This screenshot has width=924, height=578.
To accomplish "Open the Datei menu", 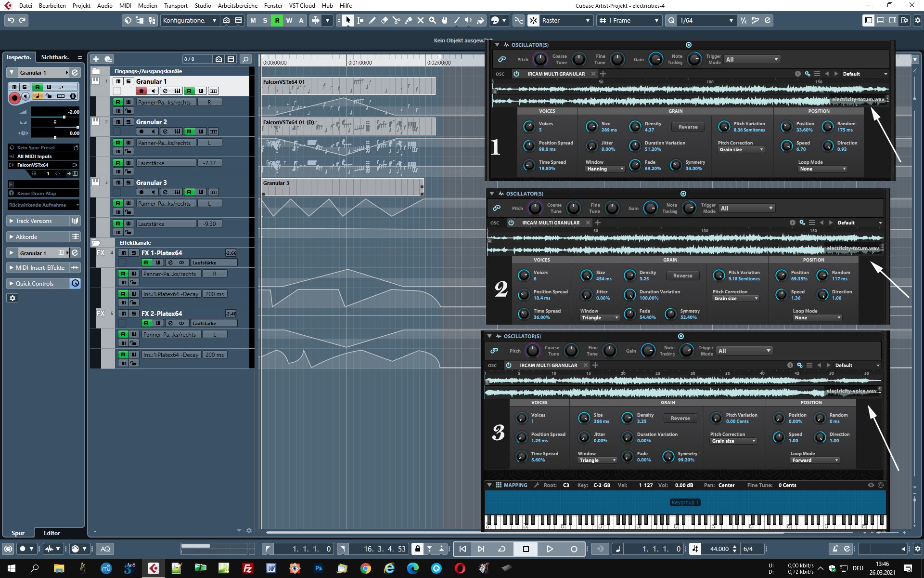I will pos(26,5).
